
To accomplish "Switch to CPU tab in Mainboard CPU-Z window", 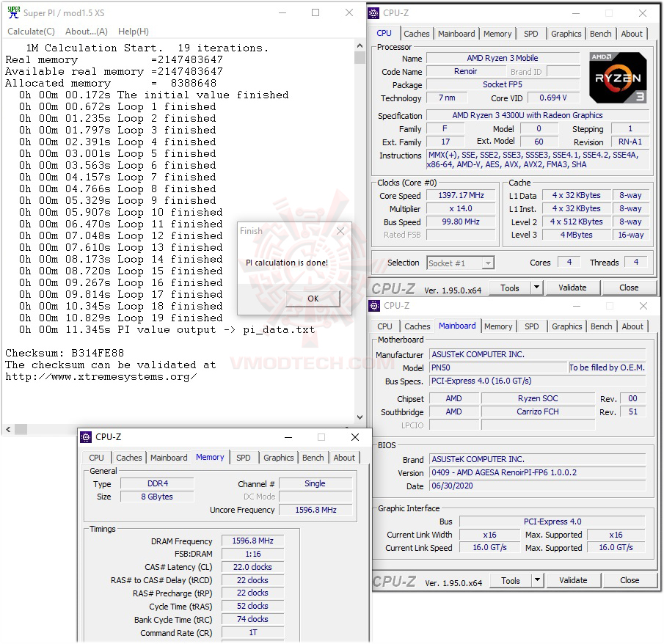I will point(384,326).
